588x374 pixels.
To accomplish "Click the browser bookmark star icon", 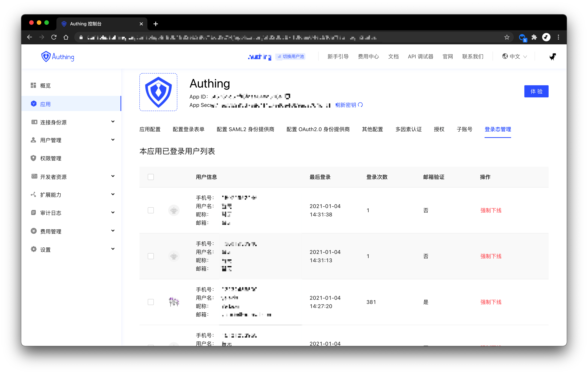I will [507, 37].
